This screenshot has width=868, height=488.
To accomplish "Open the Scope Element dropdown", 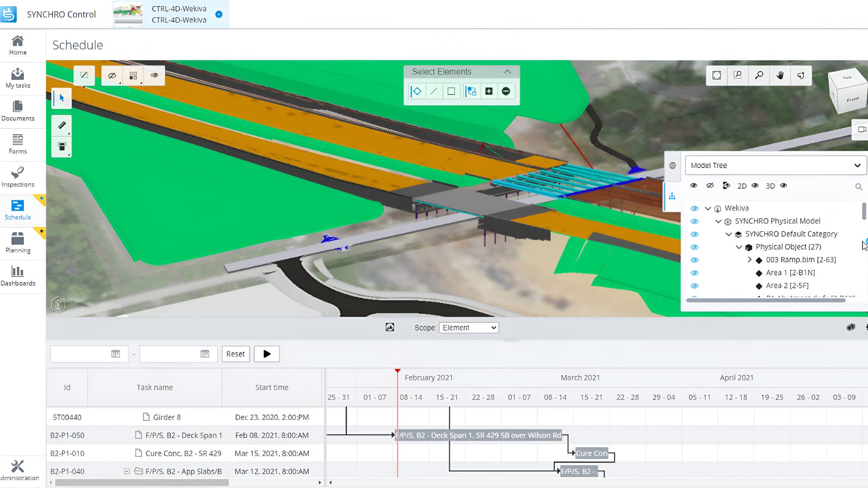I will pyautogui.click(x=469, y=328).
